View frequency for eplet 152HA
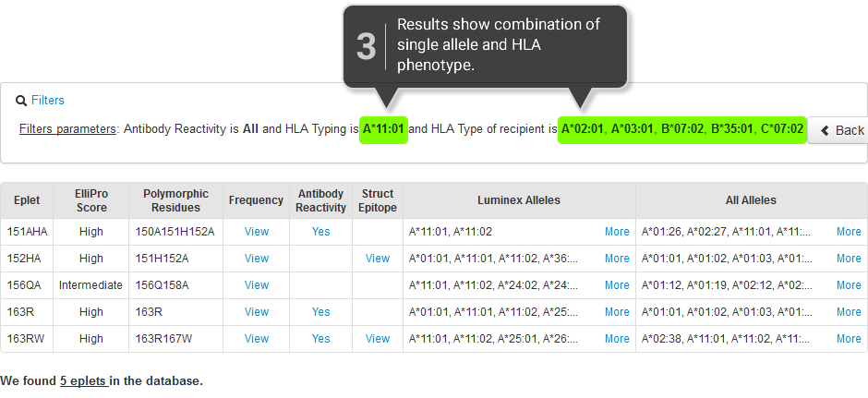The height and width of the screenshot is (398, 868). [x=257, y=258]
